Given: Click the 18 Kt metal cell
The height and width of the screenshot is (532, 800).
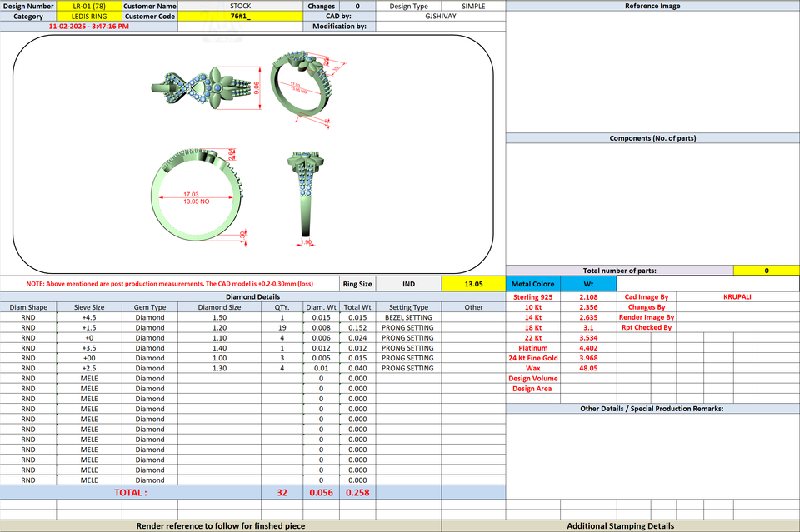Looking at the screenshot, I should [533, 328].
